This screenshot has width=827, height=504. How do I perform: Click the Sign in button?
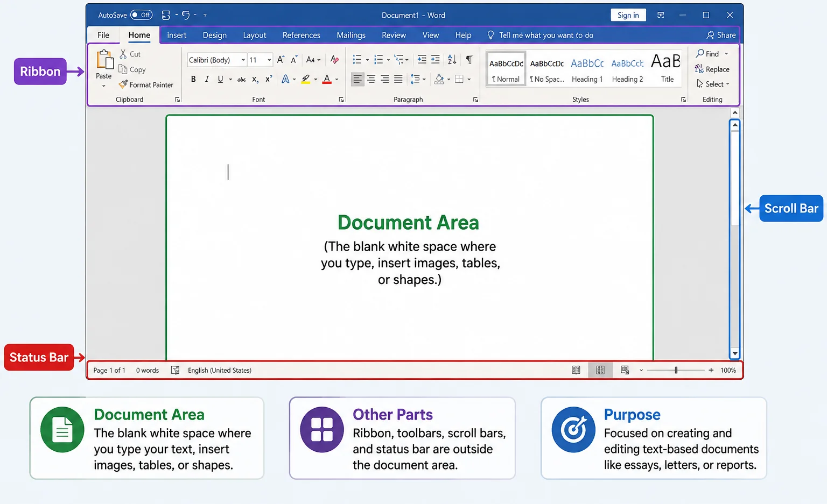pos(628,15)
